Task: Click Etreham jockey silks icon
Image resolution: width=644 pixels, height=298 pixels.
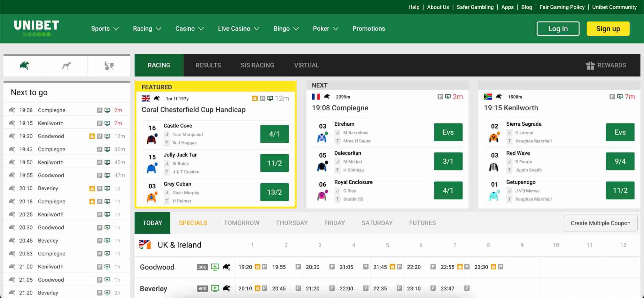Action: tap(322, 137)
